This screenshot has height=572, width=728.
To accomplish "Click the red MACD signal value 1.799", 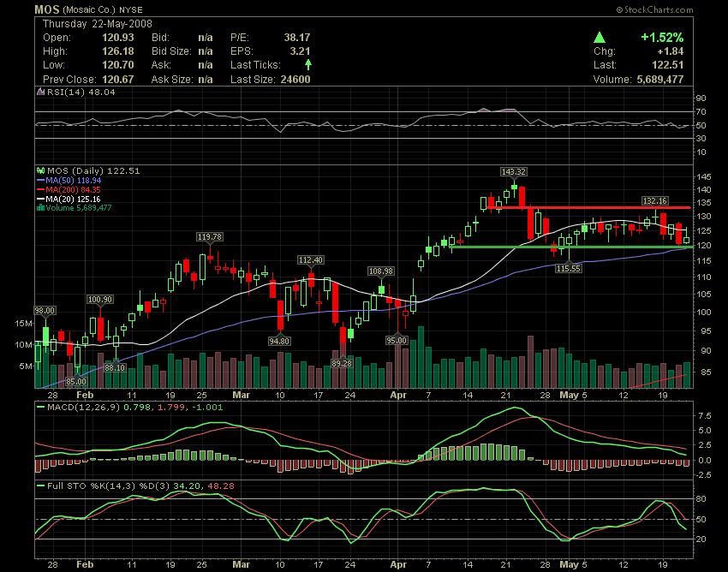I will [x=170, y=408].
